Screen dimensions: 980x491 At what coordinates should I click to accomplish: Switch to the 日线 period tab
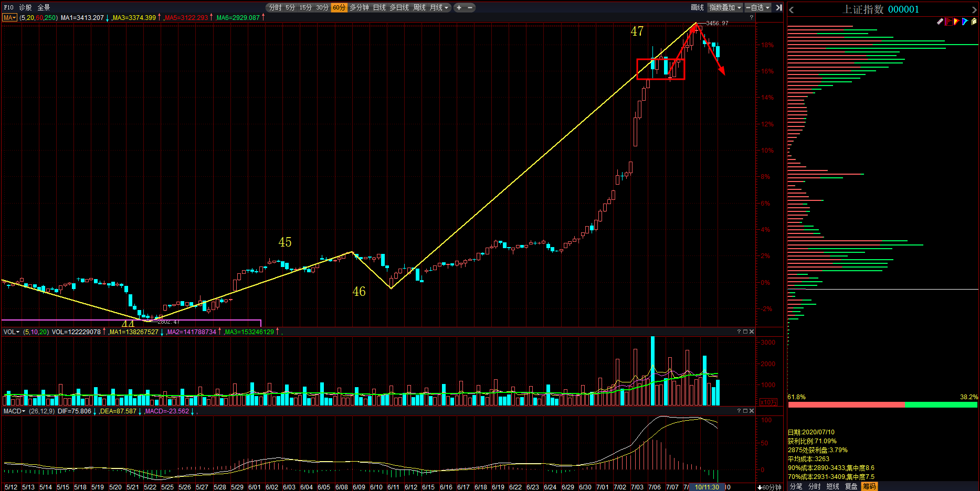pyautogui.click(x=379, y=7)
